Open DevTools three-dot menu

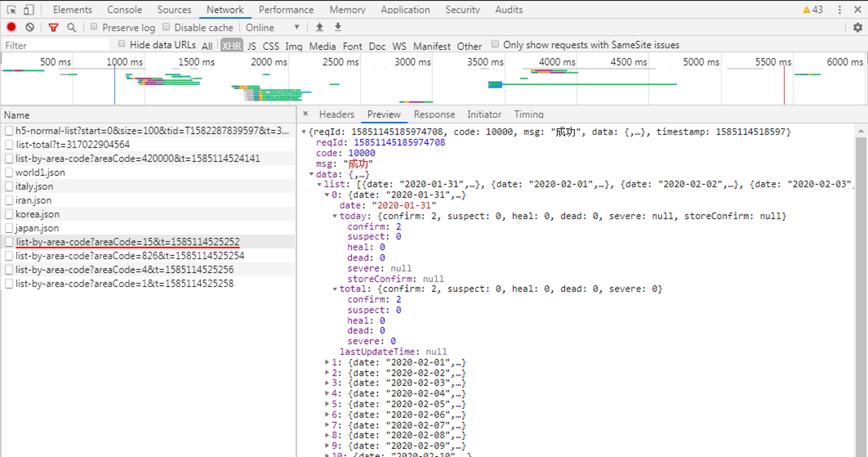click(840, 9)
